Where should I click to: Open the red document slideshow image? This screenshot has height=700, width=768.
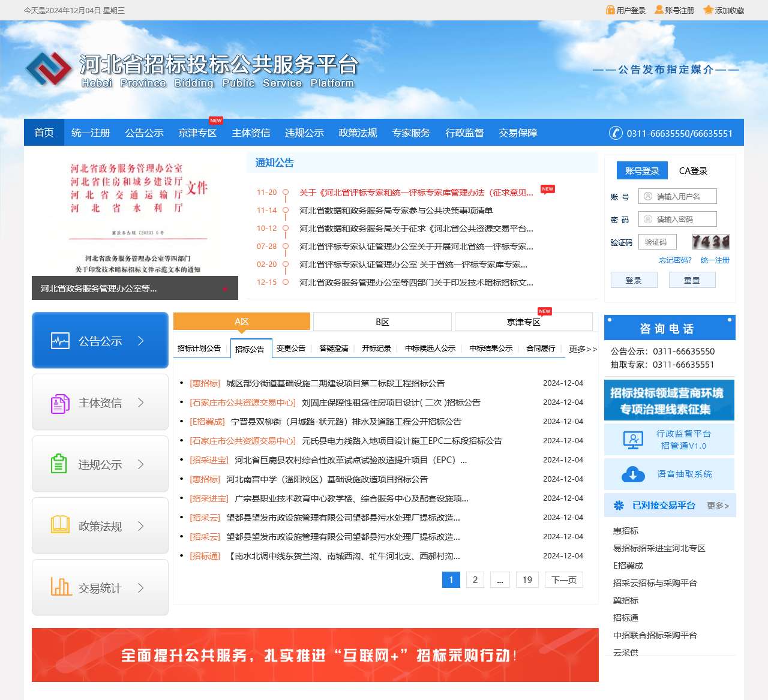click(x=135, y=228)
